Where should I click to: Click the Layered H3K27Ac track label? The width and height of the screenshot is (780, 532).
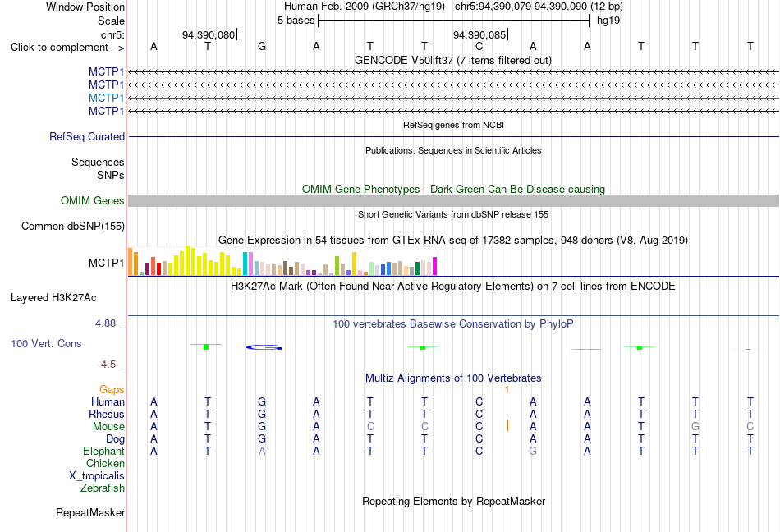[53, 298]
